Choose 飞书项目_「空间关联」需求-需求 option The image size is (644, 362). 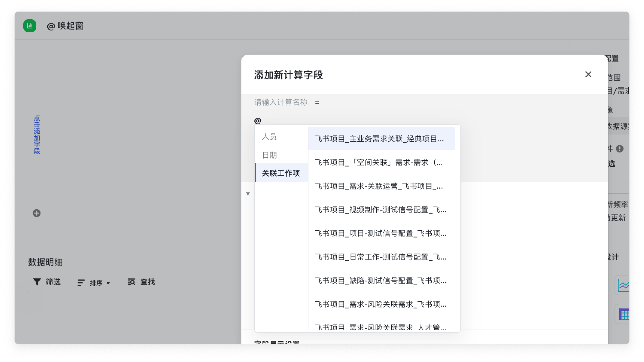coord(381,162)
